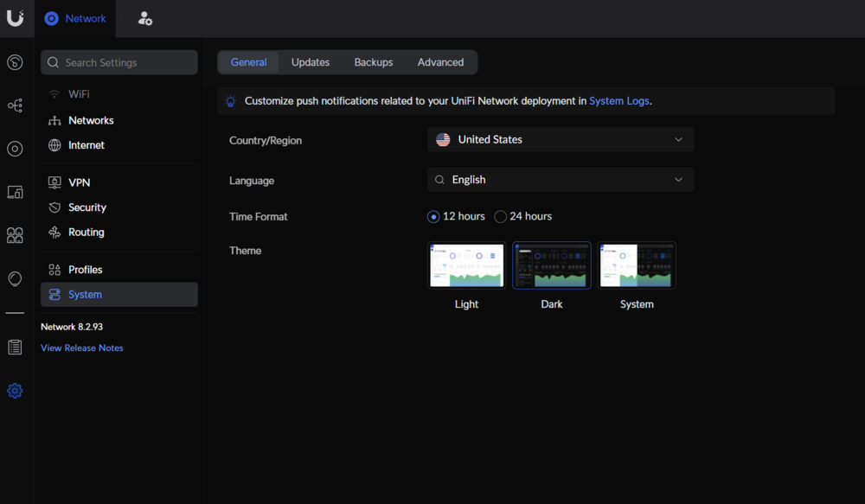Focus the Search Settings field

point(119,62)
